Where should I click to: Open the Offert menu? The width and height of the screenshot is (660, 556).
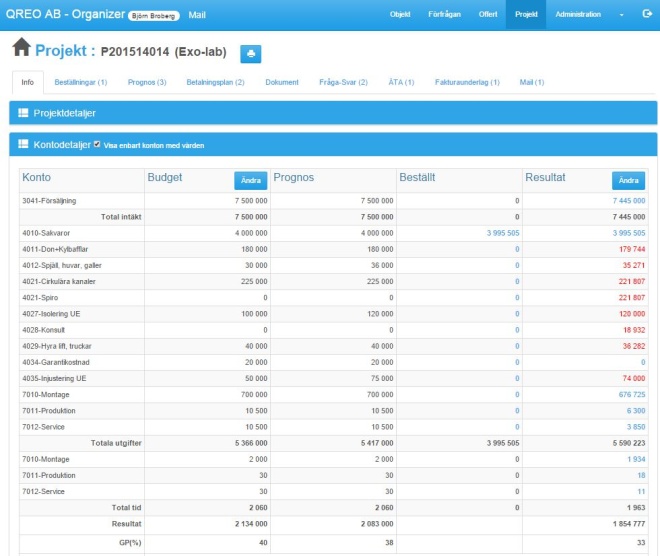(488, 14)
